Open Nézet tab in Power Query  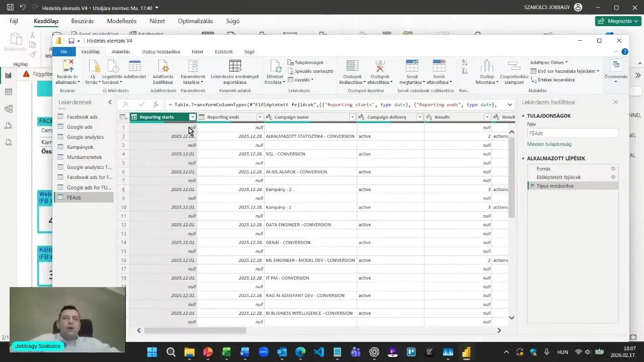(x=197, y=52)
